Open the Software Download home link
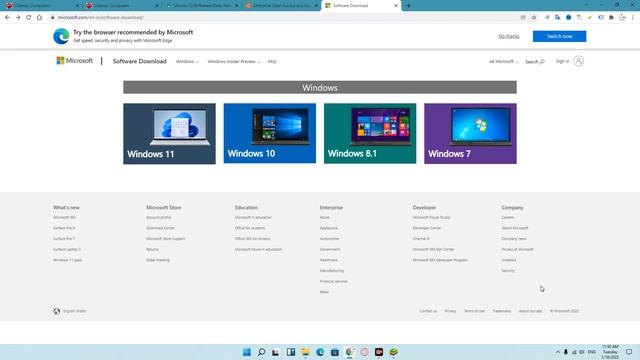 [x=140, y=61]
